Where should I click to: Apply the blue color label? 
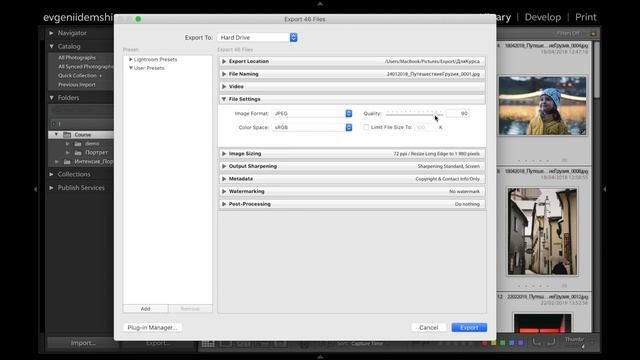[511, 343]
